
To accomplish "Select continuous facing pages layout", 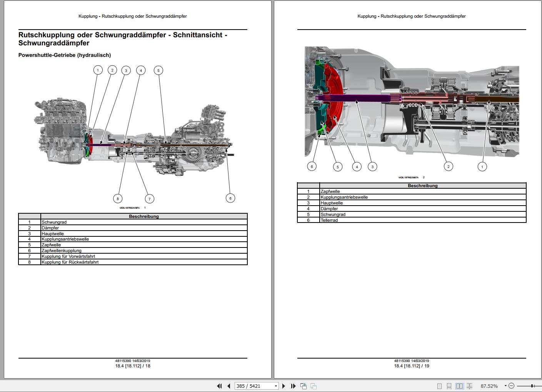I will click(469, 386).
